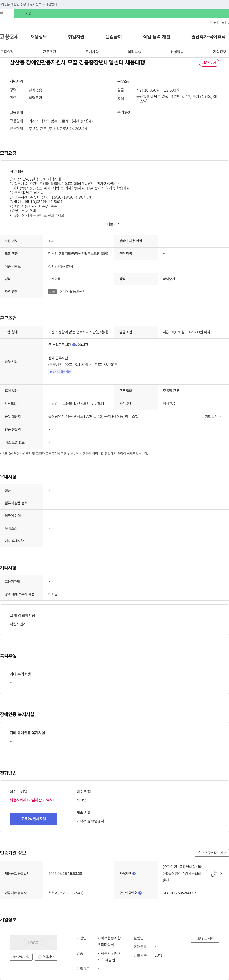229x980 pixels.
Task: Jump to the 근무조건 section tab
Action: [49, 52]
